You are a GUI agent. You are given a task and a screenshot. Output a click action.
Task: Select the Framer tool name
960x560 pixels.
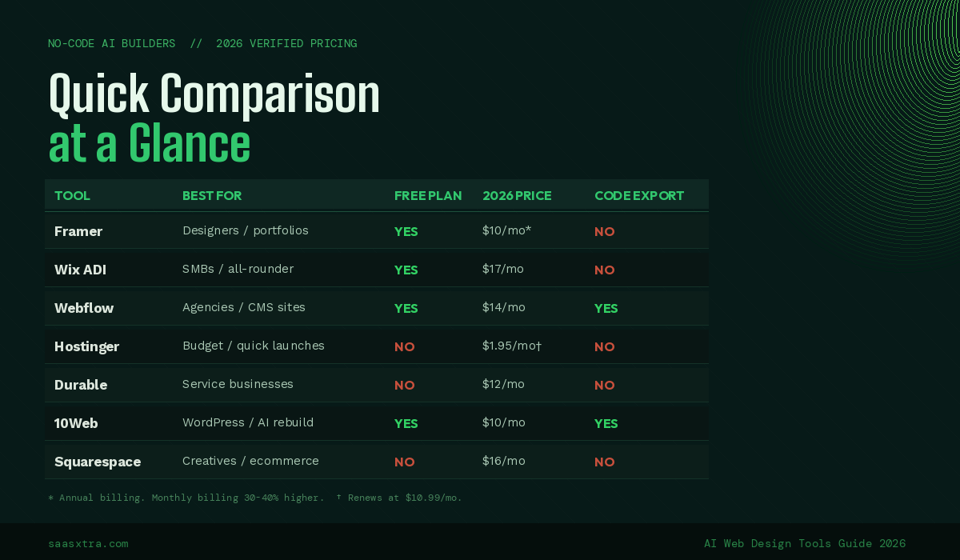tap(78, 231)
